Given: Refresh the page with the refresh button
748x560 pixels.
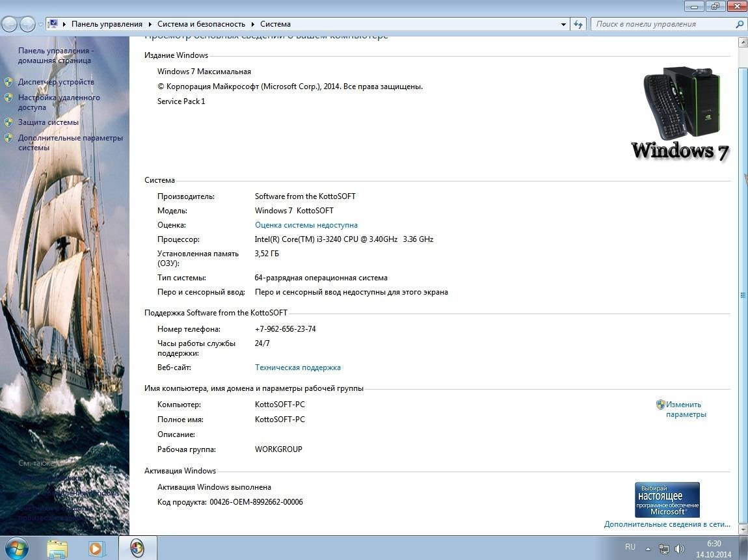Looking at the screenshot, I should (578, 24).
